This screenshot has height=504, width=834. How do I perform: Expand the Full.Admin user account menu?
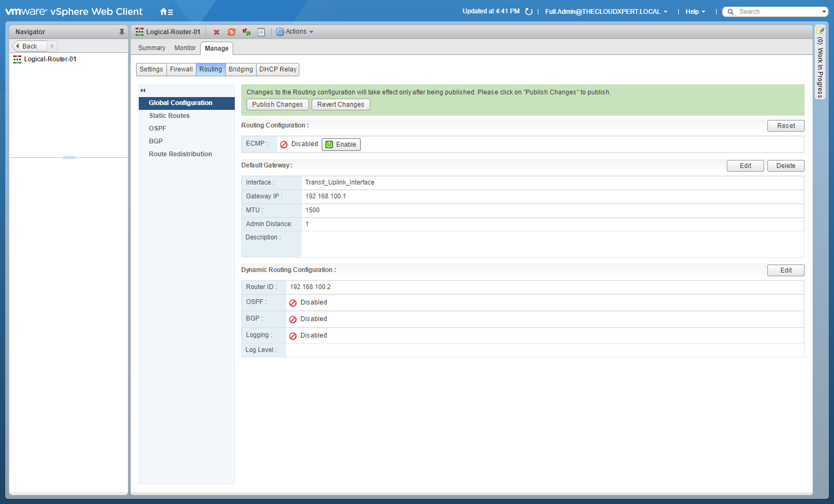606,12
